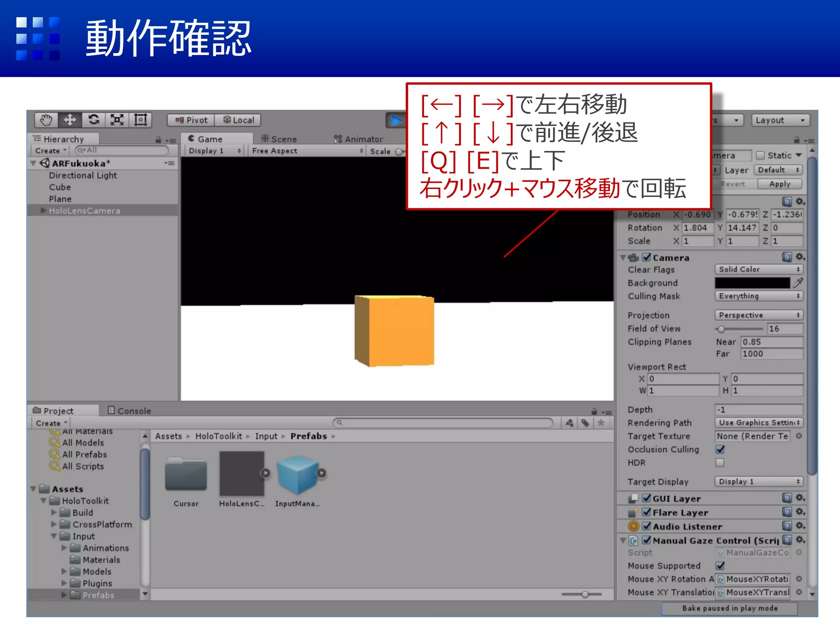
Task: Switch to the Scene tab
Action: [279, 139]
